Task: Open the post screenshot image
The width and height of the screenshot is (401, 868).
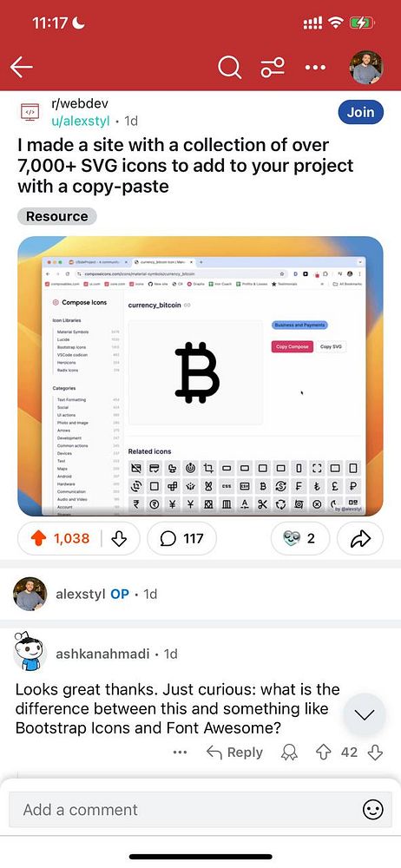Action: 200,377
